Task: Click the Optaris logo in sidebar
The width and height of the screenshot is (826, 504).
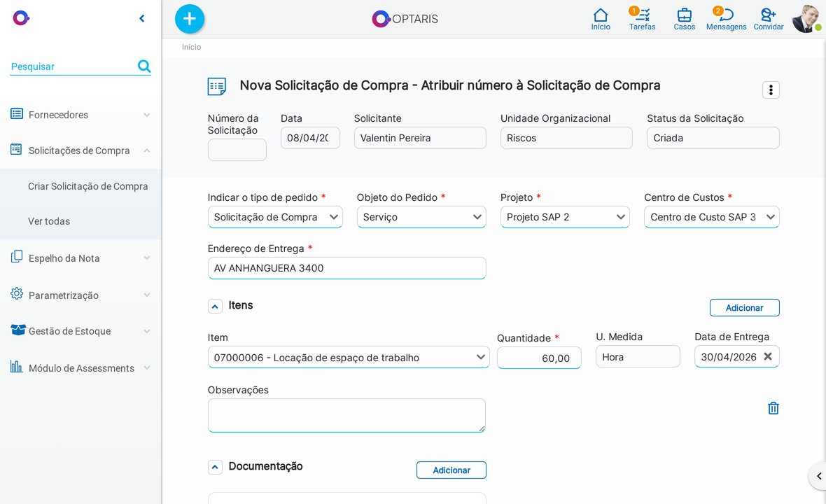Action: click(x=21, y=18)
